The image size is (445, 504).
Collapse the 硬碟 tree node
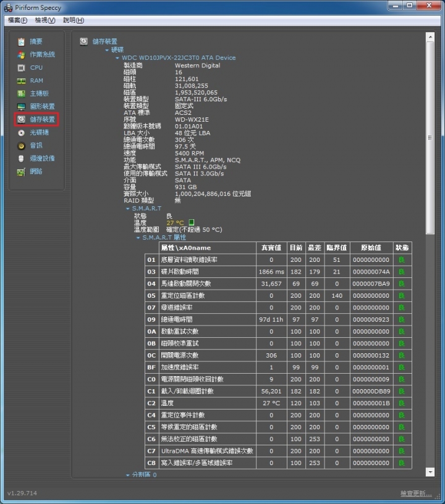(x=107, y=50)
